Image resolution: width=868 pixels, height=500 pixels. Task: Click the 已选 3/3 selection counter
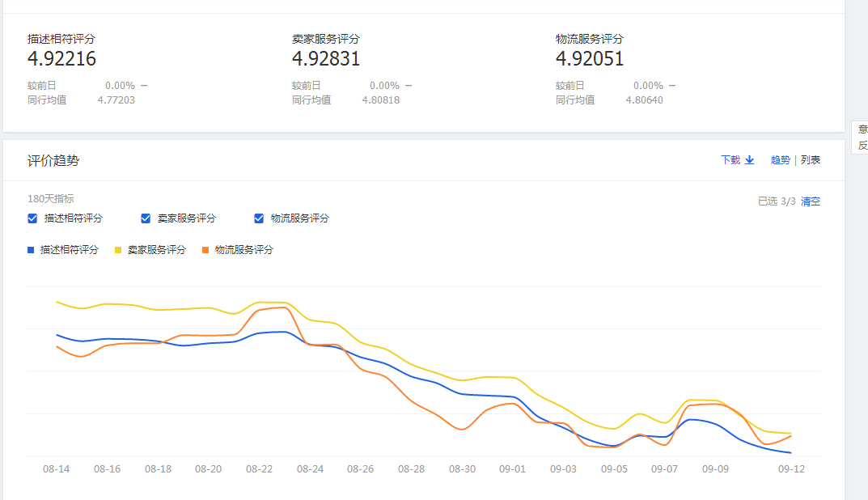[x=777, y=201]
